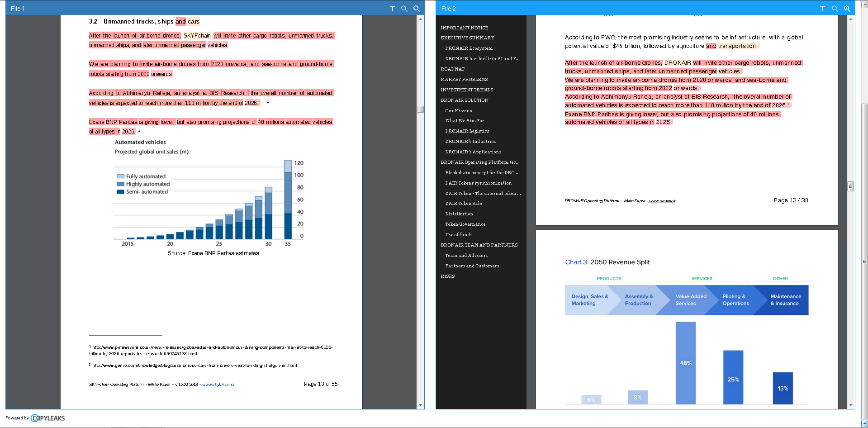Open 'DAIR Token - The internal token...' entry
Screen dimensions: 868x428
coord(483,194)
